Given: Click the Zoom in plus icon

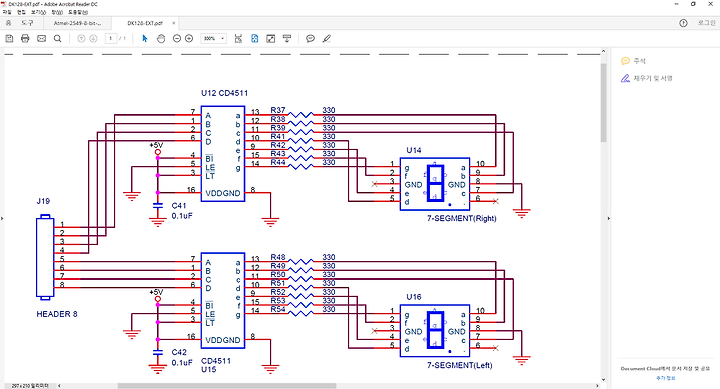Looking at the screenshot, I should point(189,39).
